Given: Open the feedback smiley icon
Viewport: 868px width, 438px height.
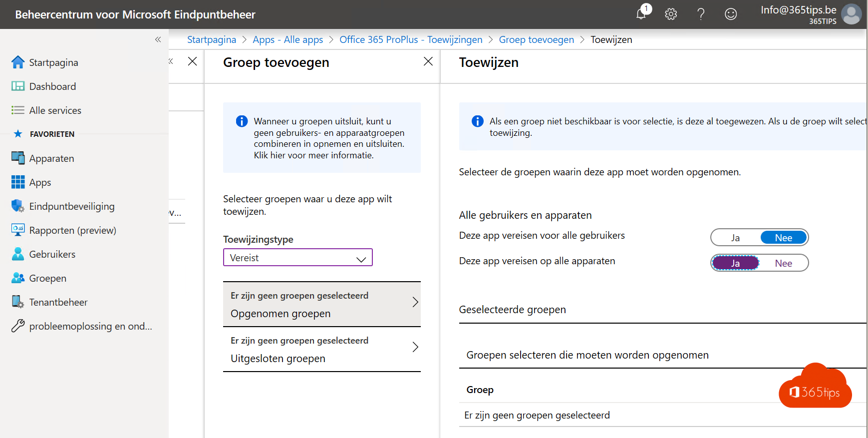Looking at the screenshot, I should coord(731,14).
